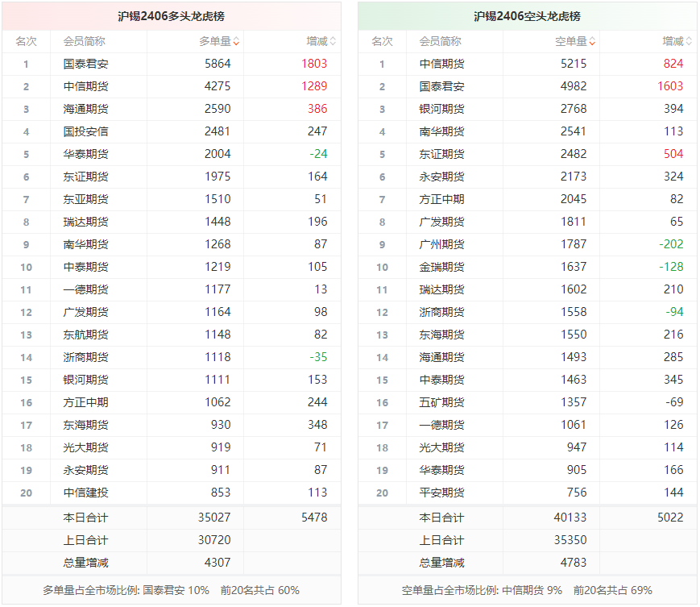
Task: Click 空单量占全市场比例 footer text
Action: point(527,590)
